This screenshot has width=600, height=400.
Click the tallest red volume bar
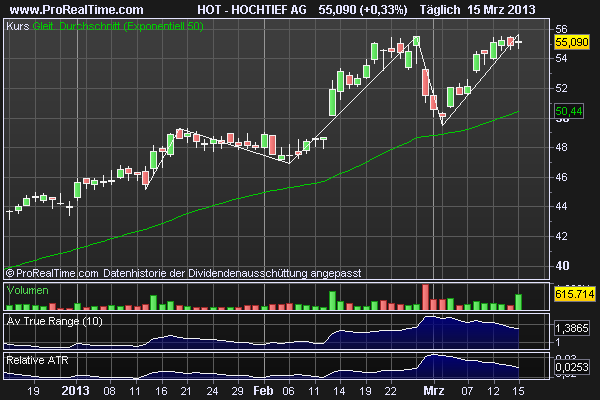pyautogui.click(x=425, y=297)
